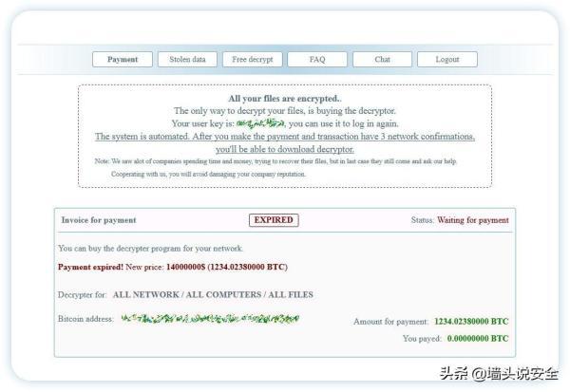This screenshot has height=392, width=570.
Task: Switch to the Stolen data tab
Action: 187,60
